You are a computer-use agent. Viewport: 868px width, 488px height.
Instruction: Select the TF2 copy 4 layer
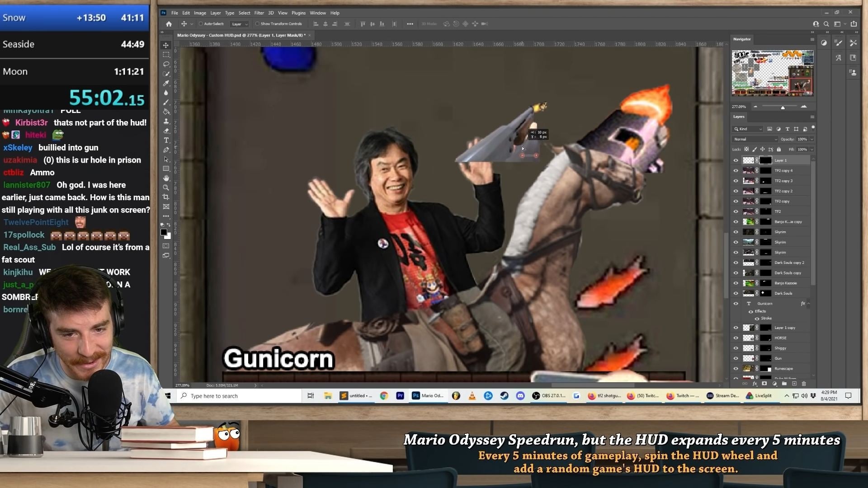(783, 170)
